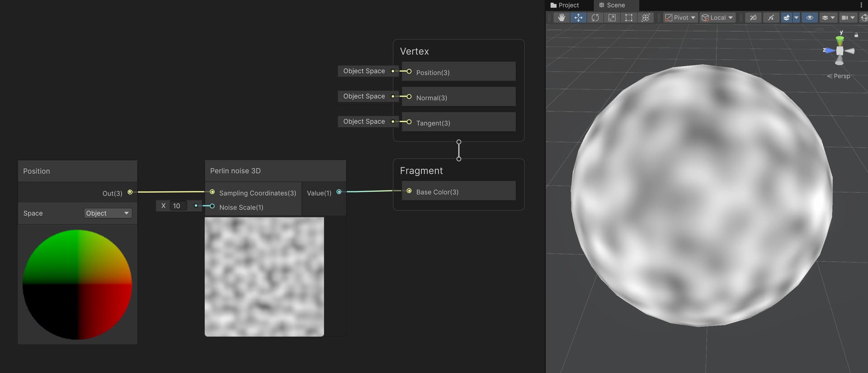Viewport: 868px width, 373px height.
Task: Click the Vertex–Fragment connector handle
Action: (x=459, y=150)
